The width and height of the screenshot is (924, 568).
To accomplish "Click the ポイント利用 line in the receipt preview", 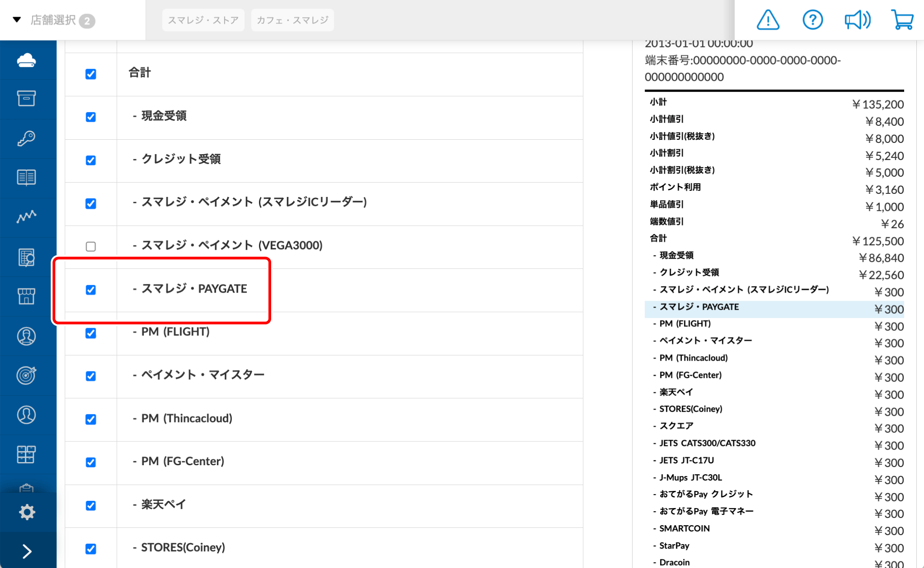I will pos(774,189).
